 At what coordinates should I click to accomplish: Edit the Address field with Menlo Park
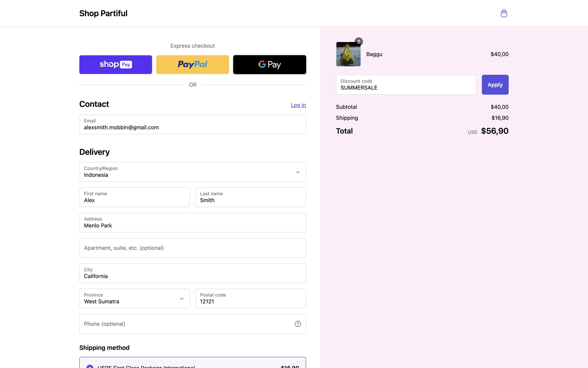point(192,223)
